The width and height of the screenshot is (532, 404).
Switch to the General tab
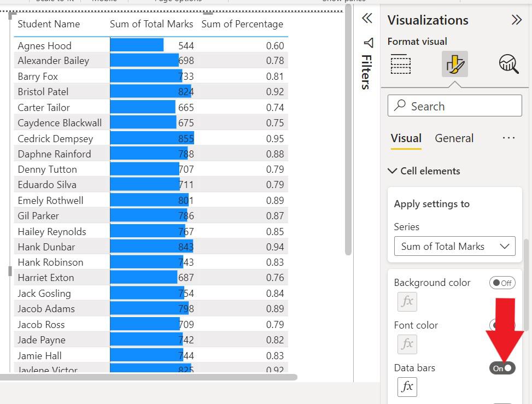click(x=454, y=138)
